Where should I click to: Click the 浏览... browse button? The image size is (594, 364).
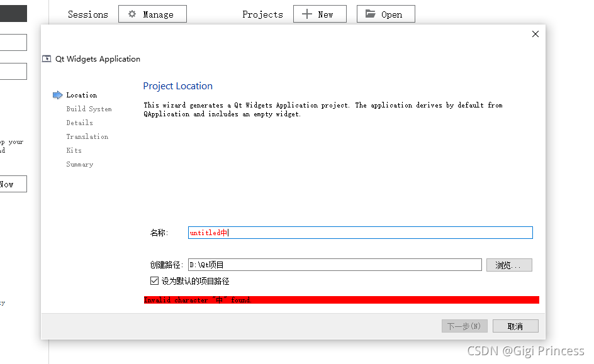509,265
